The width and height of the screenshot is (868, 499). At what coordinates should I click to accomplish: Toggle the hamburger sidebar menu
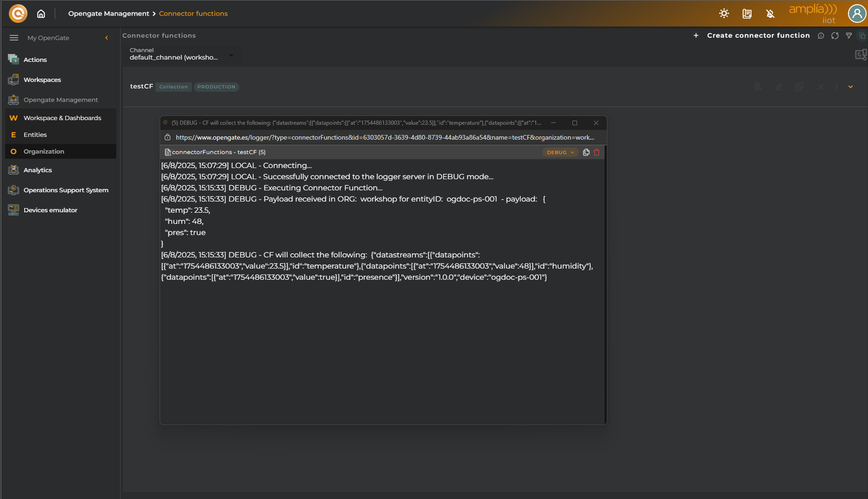click(x=14, y=38)
